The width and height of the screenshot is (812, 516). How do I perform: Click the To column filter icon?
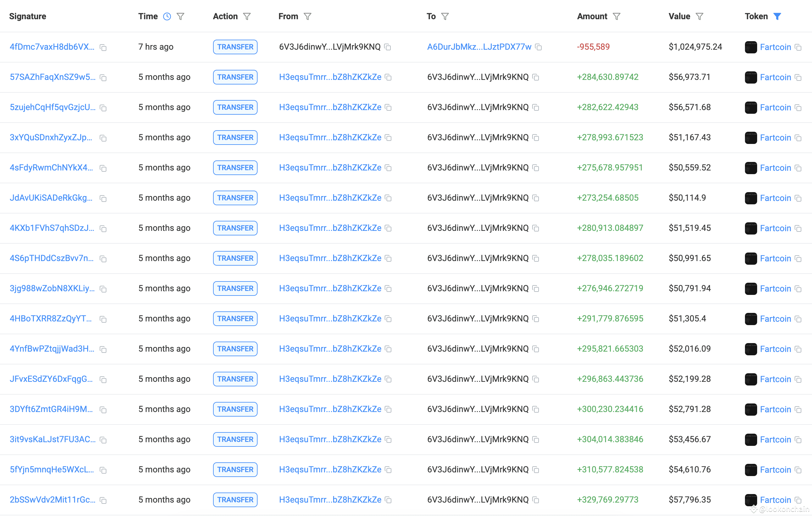point(445,16)
